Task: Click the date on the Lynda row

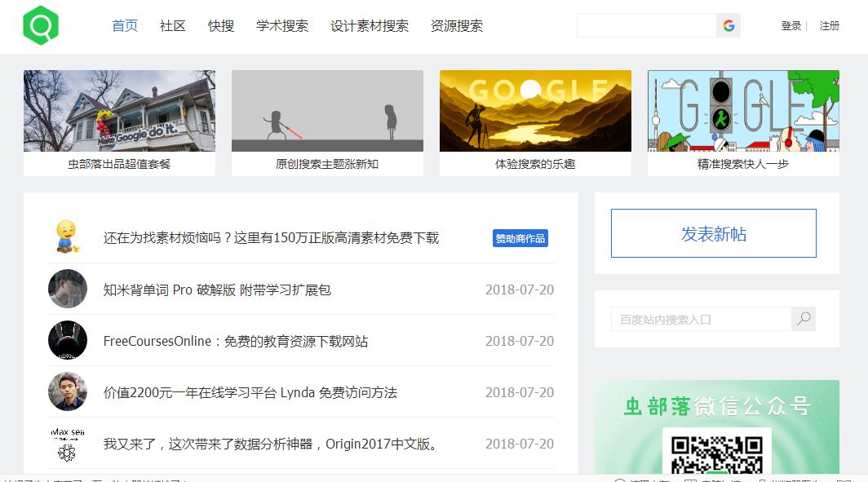Action: tap(519, 392)
